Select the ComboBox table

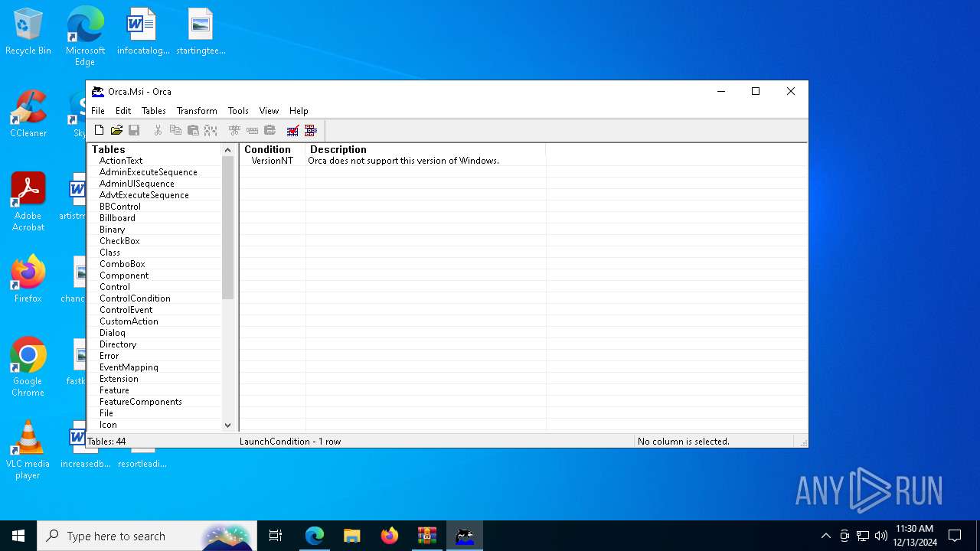point(122,264)
